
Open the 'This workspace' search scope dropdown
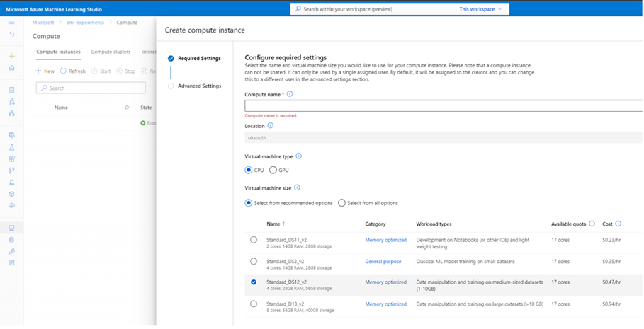point(481,9)
